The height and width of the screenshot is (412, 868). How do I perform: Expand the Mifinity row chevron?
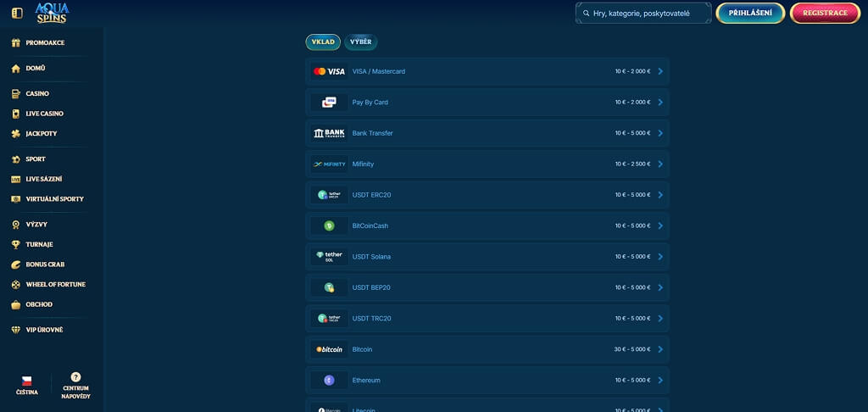coord(659,164)
